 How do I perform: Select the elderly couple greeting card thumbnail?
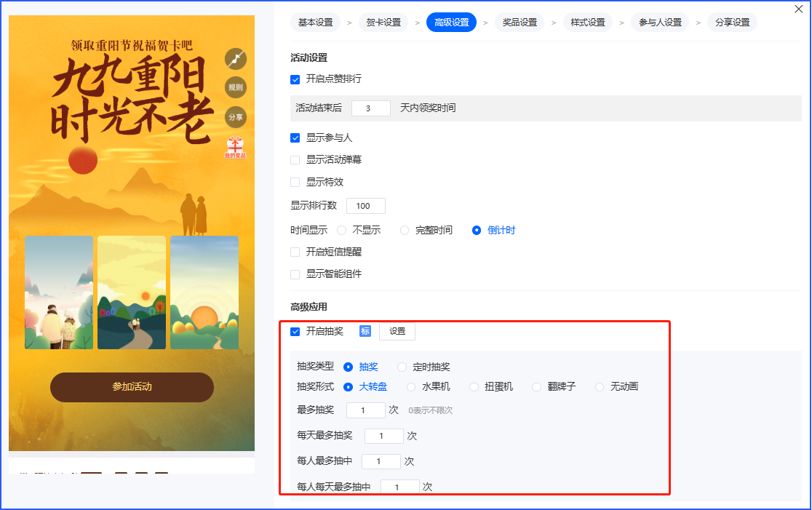[59, 292]
